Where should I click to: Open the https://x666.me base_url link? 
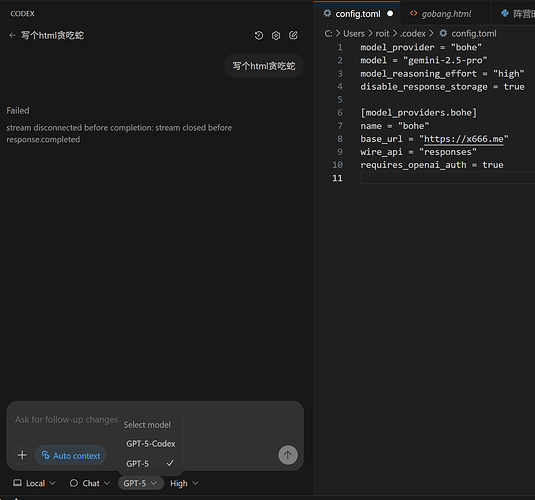463,139
